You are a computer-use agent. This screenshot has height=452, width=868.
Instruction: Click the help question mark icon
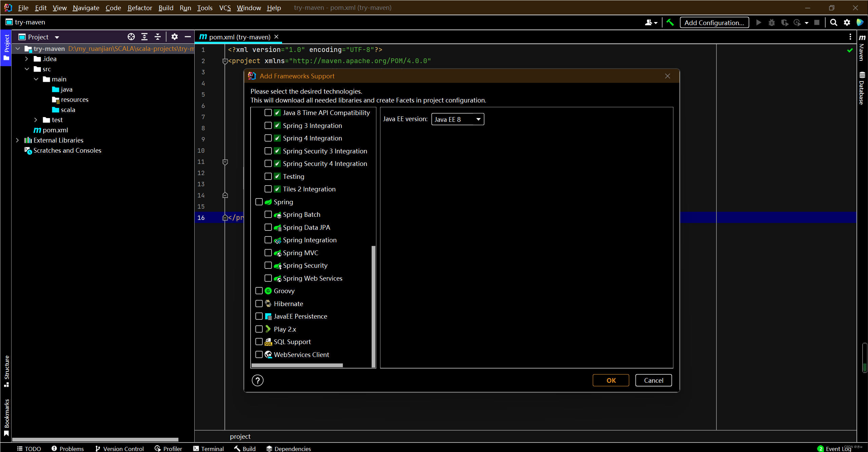coord(258,380)
